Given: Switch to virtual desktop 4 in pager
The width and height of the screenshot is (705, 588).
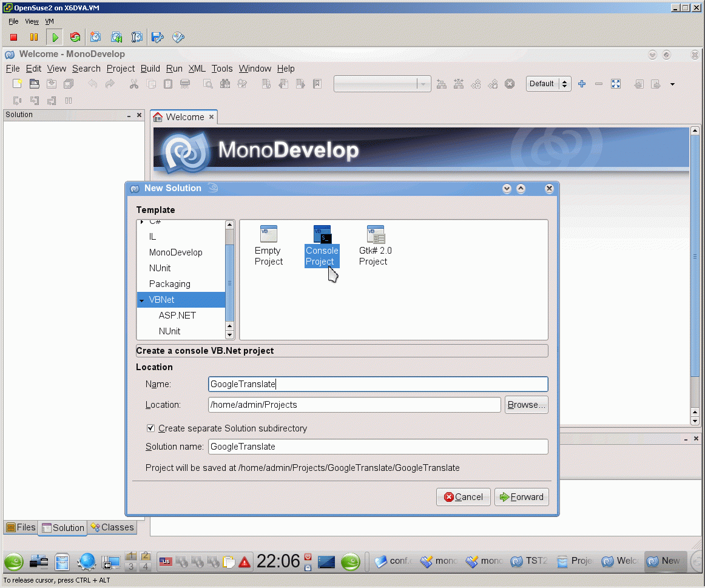Looking at the screenshot, I should click(x=146, y=566).
